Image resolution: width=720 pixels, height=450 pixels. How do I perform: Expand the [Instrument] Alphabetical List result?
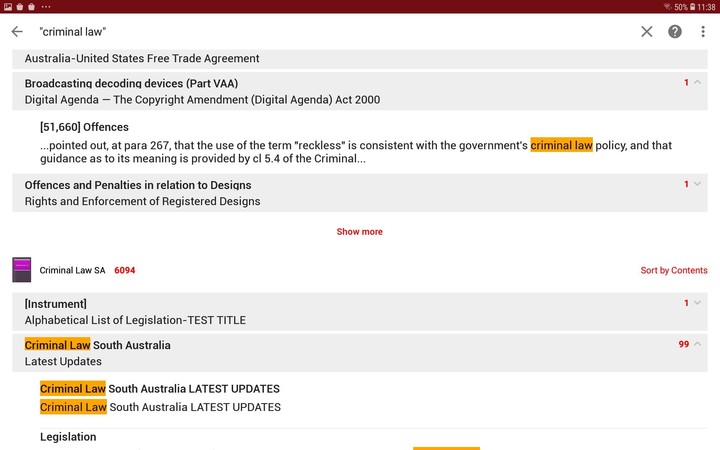point(697,303)
